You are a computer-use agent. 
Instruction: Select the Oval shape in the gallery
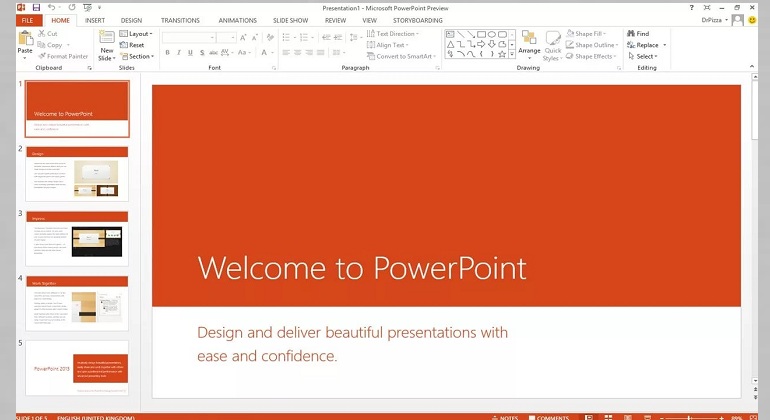pos(492,34)
